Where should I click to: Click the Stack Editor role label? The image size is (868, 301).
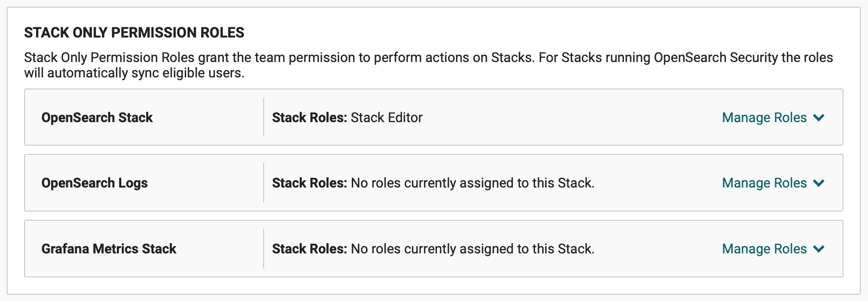tap(386, 117)
